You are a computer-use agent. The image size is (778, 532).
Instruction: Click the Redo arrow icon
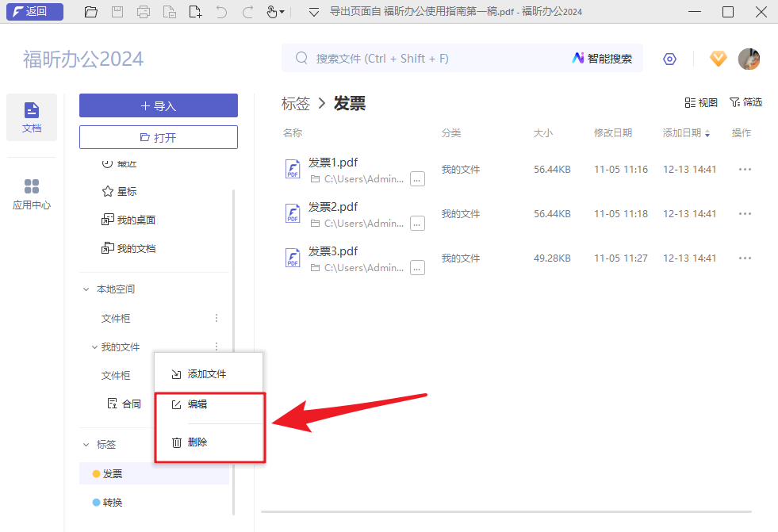click(x=246, y=12)
